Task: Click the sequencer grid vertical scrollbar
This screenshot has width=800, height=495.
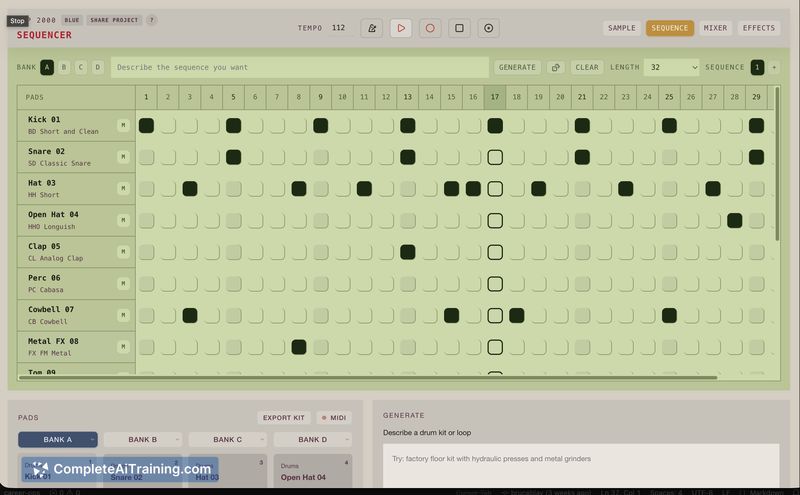Action: (777, 163)
